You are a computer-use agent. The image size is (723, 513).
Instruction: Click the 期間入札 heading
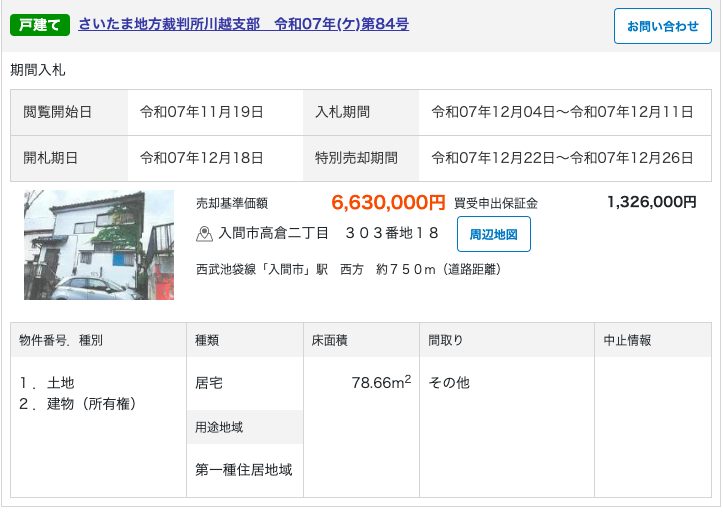(x=38, y=70)
